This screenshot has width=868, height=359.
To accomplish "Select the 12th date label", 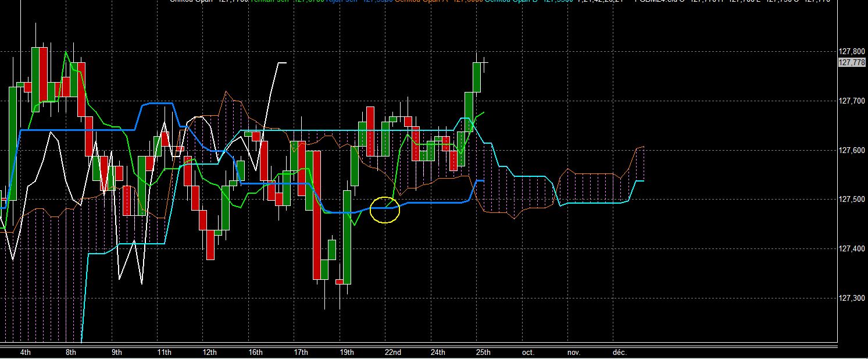I will point(210,352).
